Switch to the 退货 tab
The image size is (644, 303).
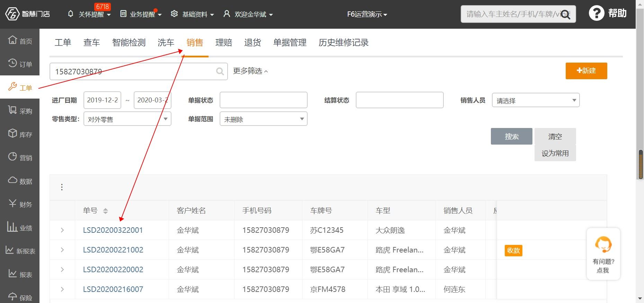pyautogui.click(x=253, y=43)
